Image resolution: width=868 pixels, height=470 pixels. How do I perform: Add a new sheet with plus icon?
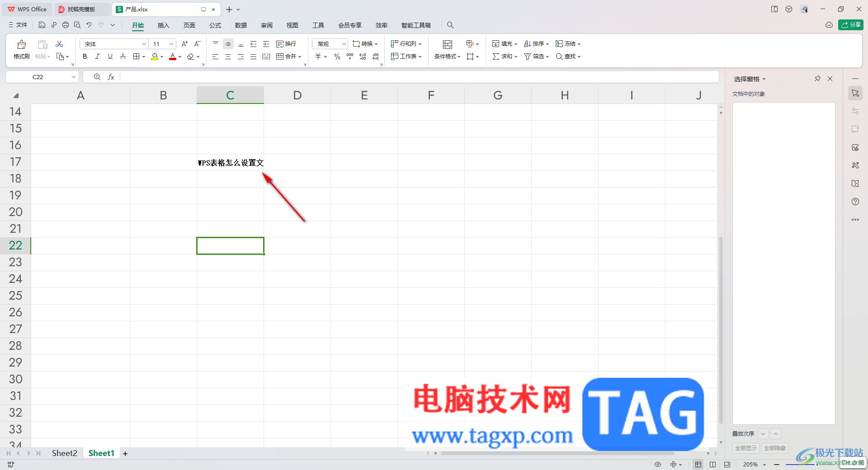coord(125,454)
